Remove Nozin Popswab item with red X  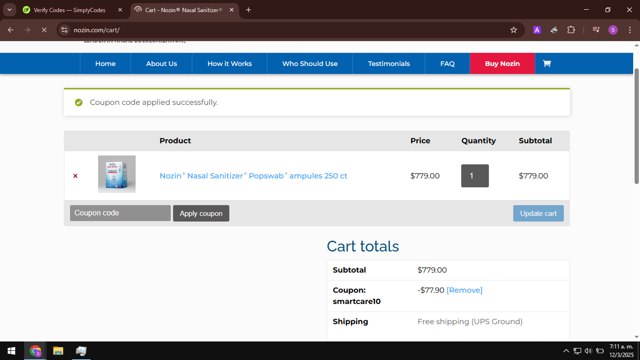75,176
